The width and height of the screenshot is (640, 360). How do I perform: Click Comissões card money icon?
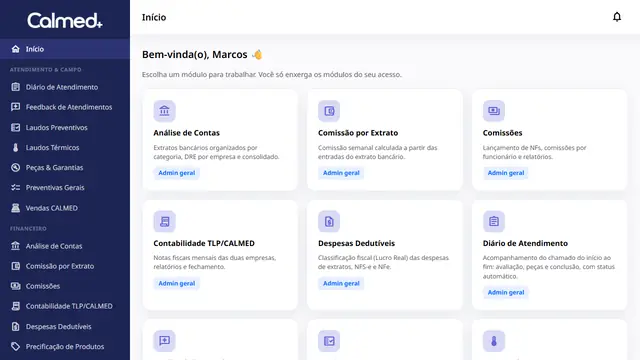[x=494, y=111]
